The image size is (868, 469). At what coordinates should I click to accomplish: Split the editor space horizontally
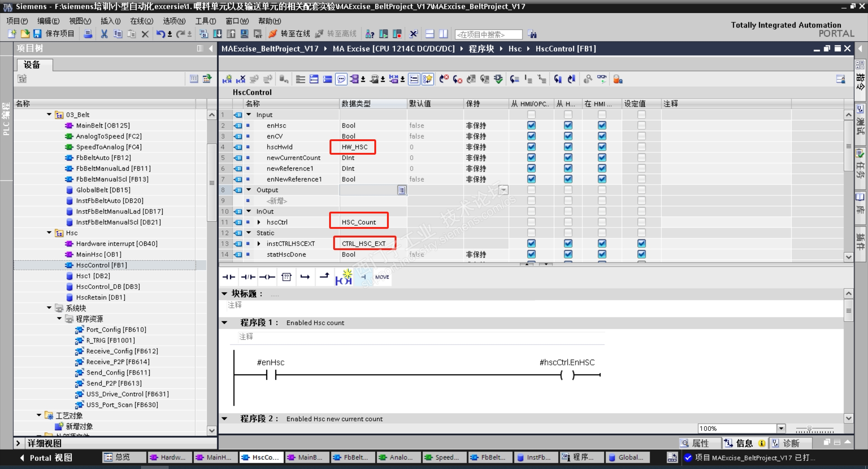(x=430, y=34)
